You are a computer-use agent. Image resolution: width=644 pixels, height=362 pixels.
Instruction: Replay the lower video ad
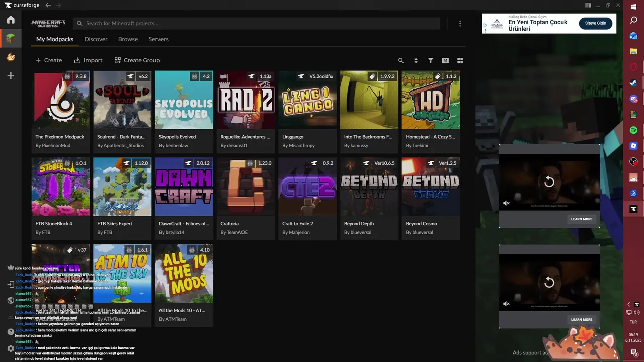(549, 282)
